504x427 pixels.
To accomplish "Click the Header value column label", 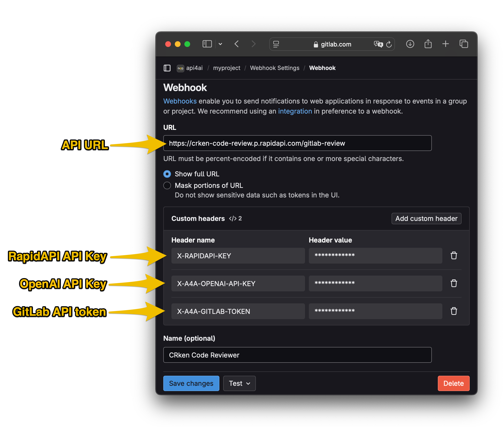I will pyautogui.click(x=330, y=240).
